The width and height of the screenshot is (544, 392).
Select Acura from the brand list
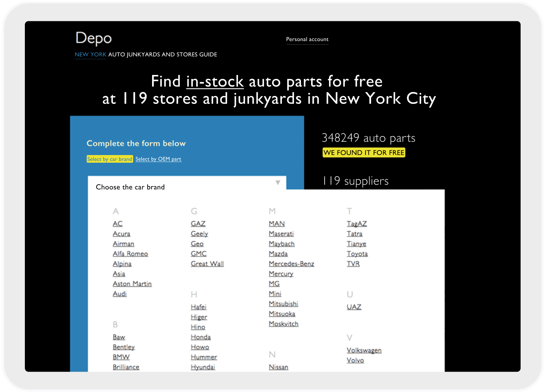pos(121,234)
